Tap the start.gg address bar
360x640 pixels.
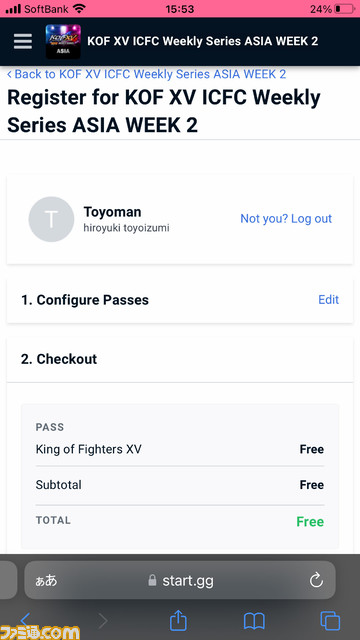click(180, 580)
